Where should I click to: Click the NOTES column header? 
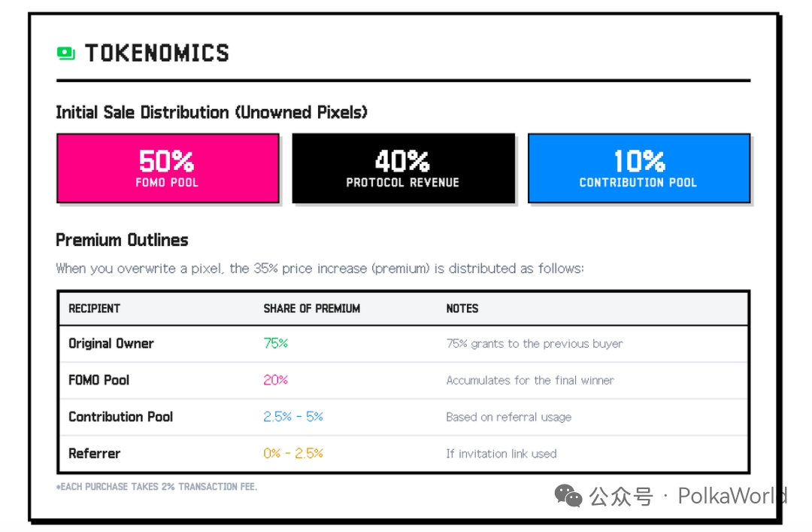(x=462, y=309)
